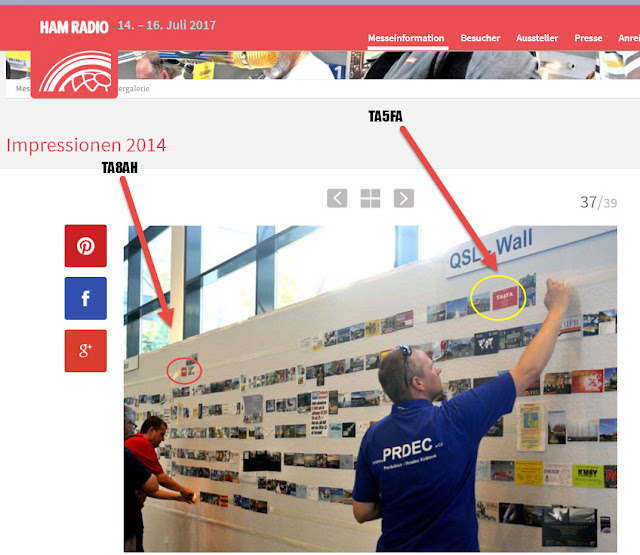Click the Bildergalerie breadcrumb link
The image size is (640, 555).
pyautogui.click(x=133, y=89)
